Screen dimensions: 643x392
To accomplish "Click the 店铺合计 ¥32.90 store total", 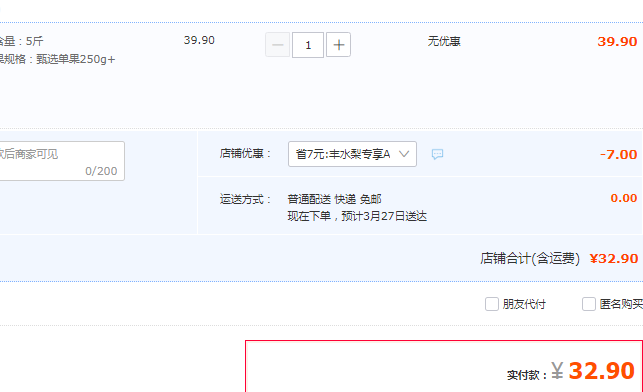I will point(614,258).
